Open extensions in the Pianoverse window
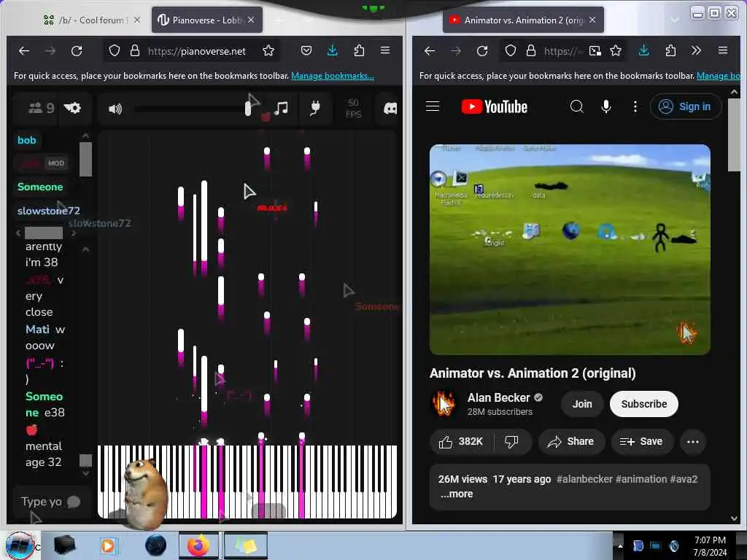The width and height of the screenshot is (747, 560). pyautogui.click(x=359, y=50)
